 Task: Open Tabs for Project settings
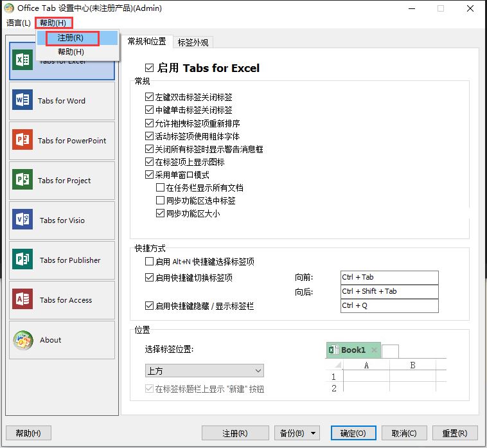click(62, 181)
